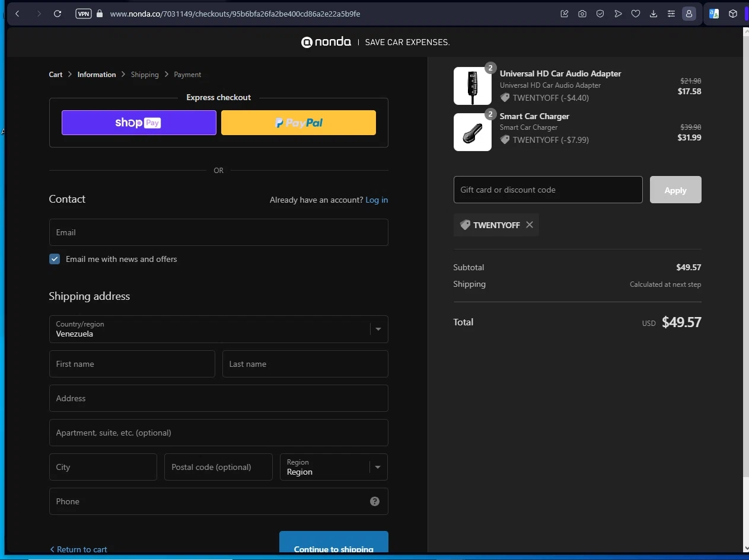Apply the gift card or discount code
749x560 pixels.
pos(675,190)
